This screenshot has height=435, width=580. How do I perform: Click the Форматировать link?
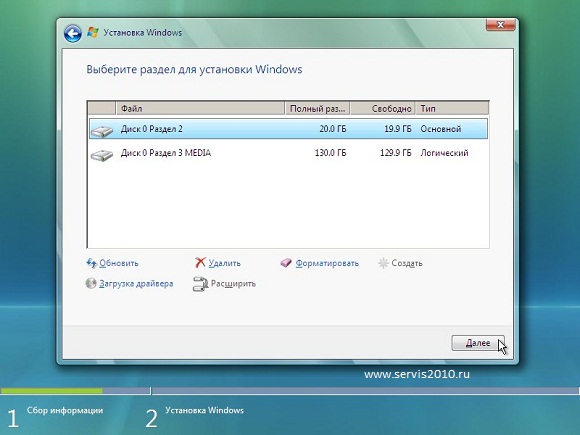(x=327, y=263)
